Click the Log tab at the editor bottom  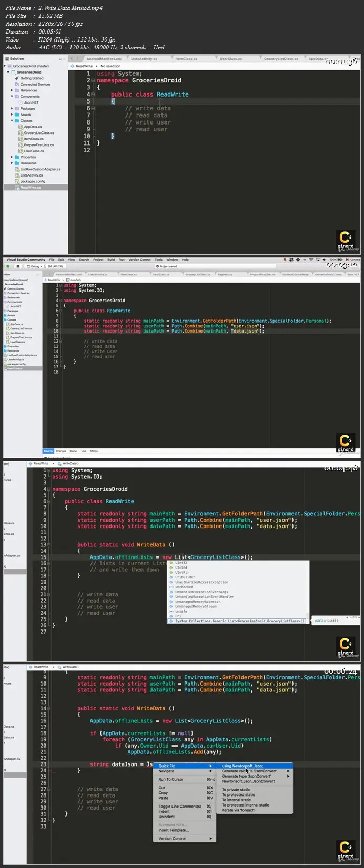(84, 451)
